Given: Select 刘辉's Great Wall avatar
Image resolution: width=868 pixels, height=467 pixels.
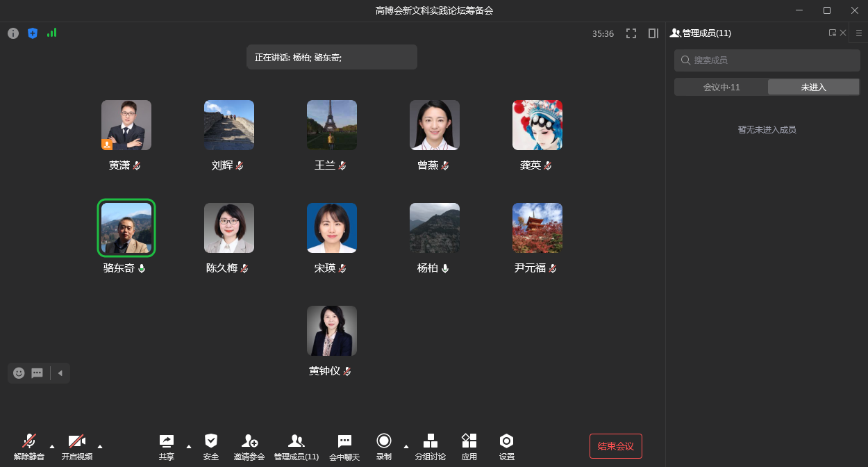Looking at the screenshot, I should click(229, 125).
